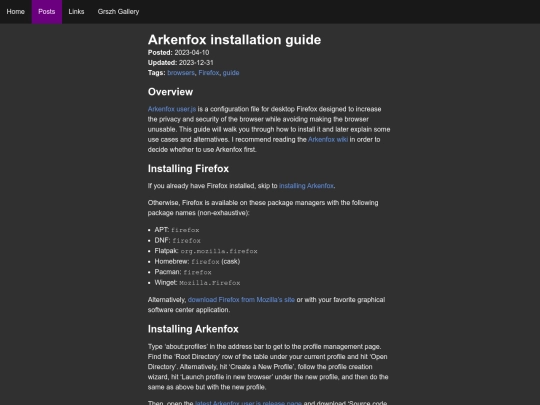Follow the browsers tag link
The image size is (540, 405).
point(181,73)
